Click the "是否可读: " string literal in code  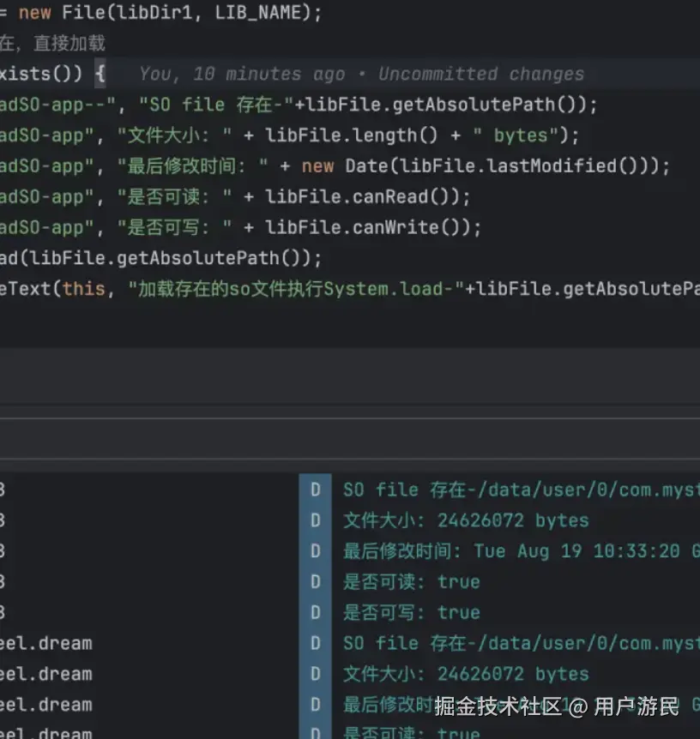tap(174, 196)
